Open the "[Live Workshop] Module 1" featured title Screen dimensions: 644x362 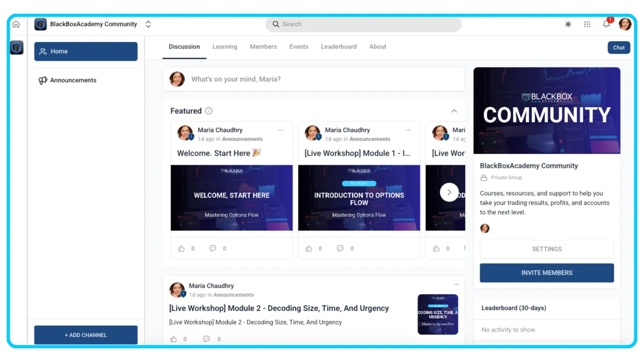(x=357, y=153)
